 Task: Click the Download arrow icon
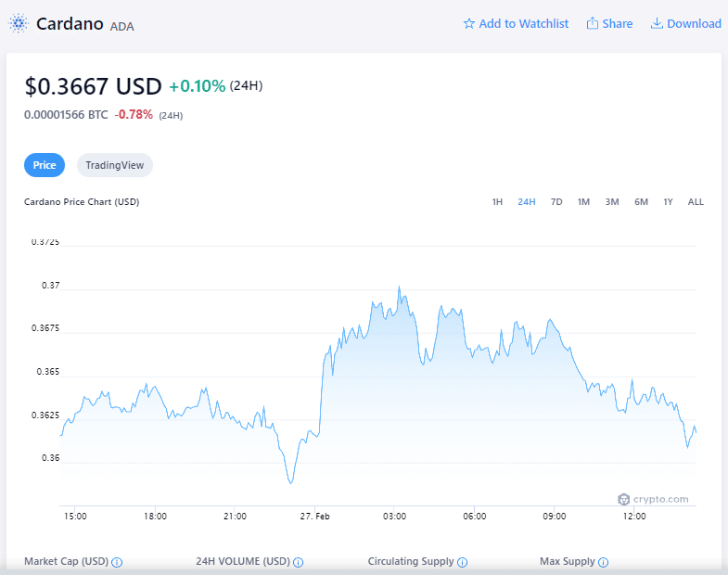click(657, 23)
